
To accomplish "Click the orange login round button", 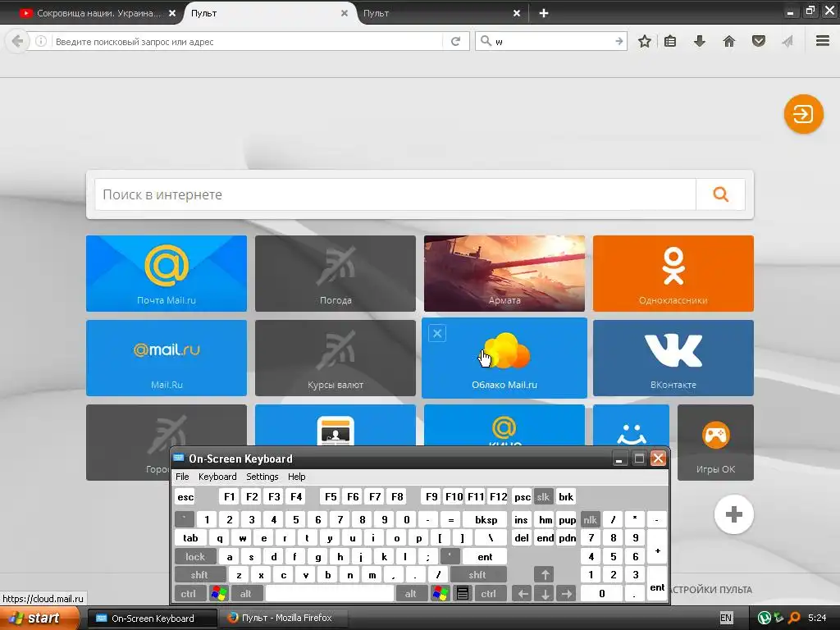I will coord(804,114).
